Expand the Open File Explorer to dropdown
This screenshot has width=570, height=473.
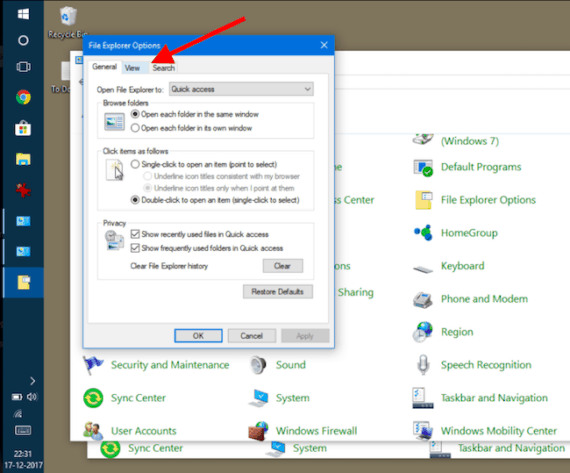pyautogui.click(x=241, y=89)
